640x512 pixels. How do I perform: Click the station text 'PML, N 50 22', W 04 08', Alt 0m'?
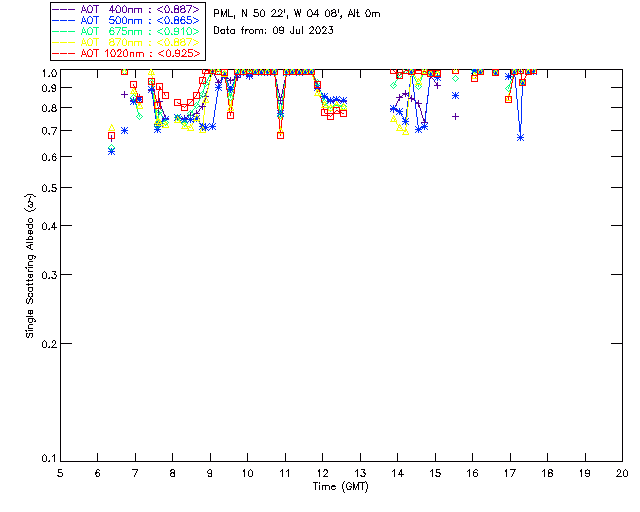[297, 14]
